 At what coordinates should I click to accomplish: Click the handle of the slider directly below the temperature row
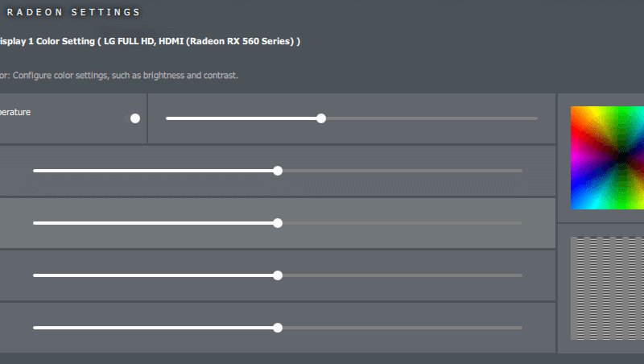coord(278,171)
